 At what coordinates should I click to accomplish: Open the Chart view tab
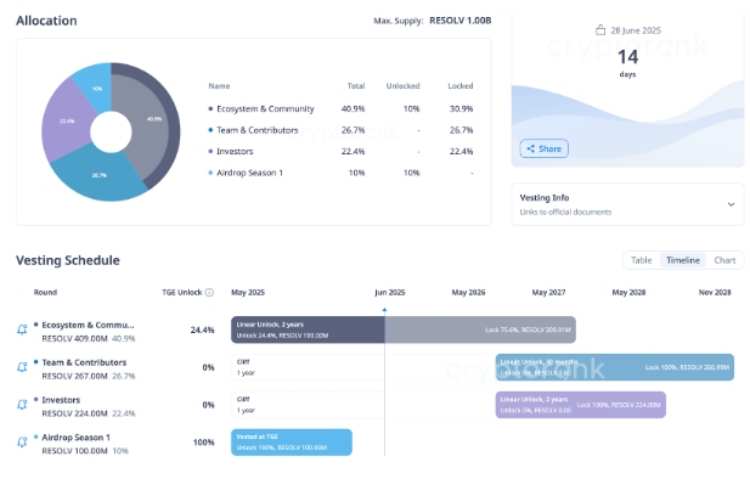coord(724,260)
